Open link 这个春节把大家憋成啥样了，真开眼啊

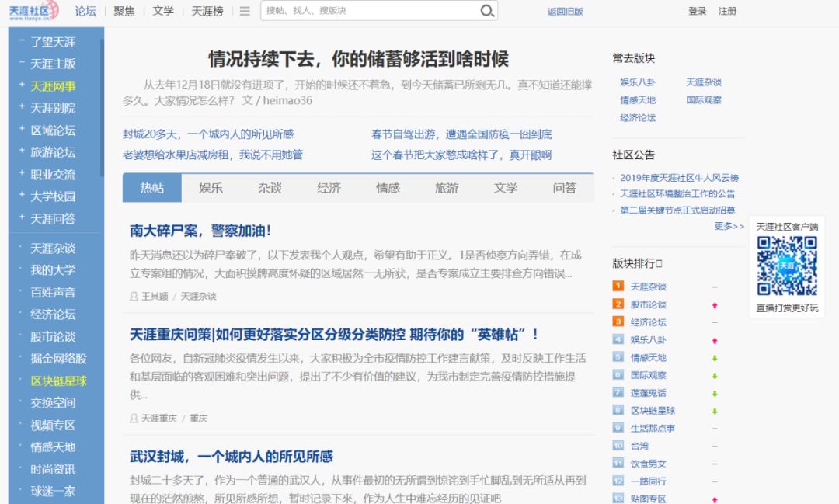[x=461, y=155]
